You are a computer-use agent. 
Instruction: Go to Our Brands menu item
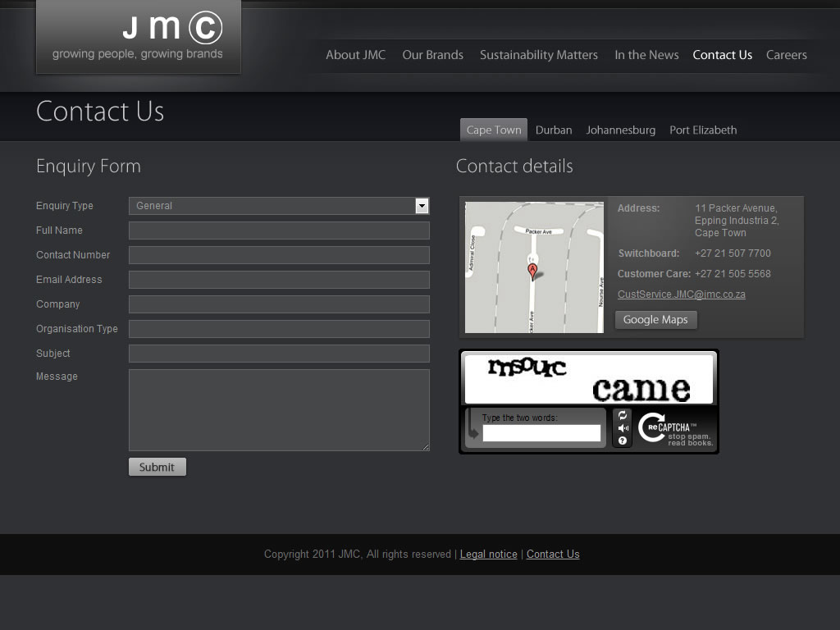point(432,55)
